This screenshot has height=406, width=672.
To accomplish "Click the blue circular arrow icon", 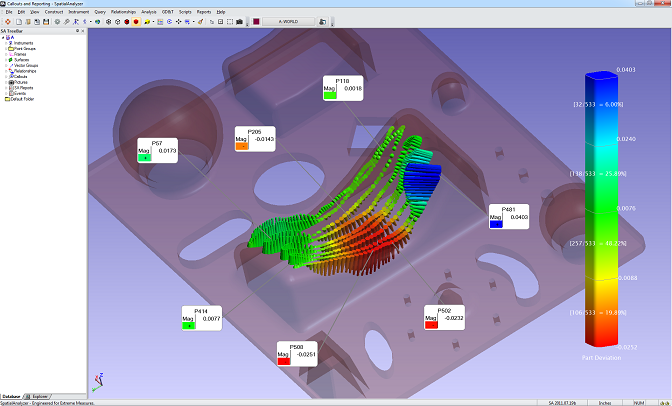I will pyautogui.click(x=169, y=21).
